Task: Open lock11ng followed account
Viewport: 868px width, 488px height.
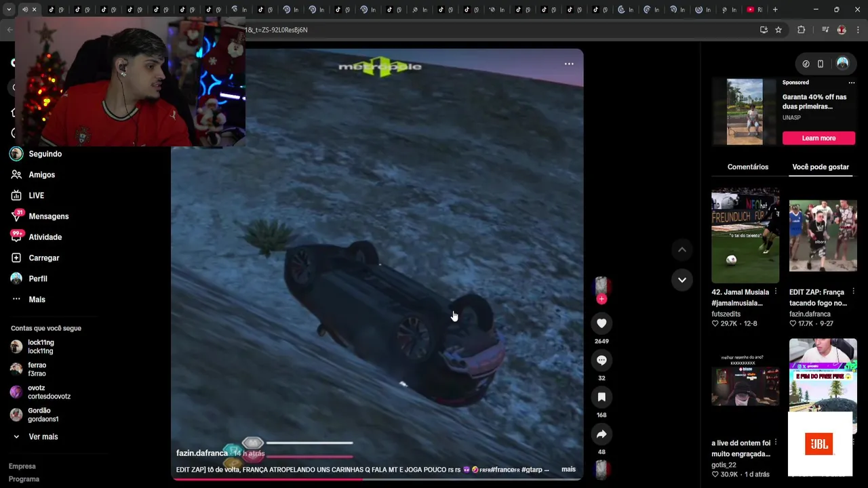Action: click(33, 347)
